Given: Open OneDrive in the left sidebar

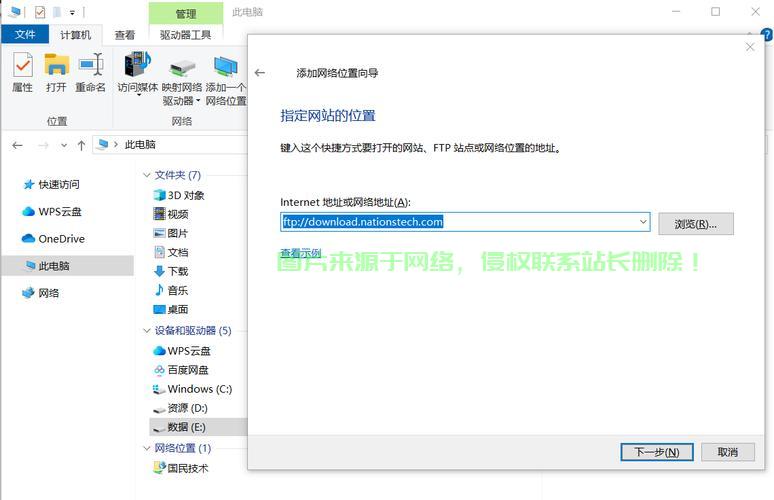Looking at the screenshot, I should (61, 239).
